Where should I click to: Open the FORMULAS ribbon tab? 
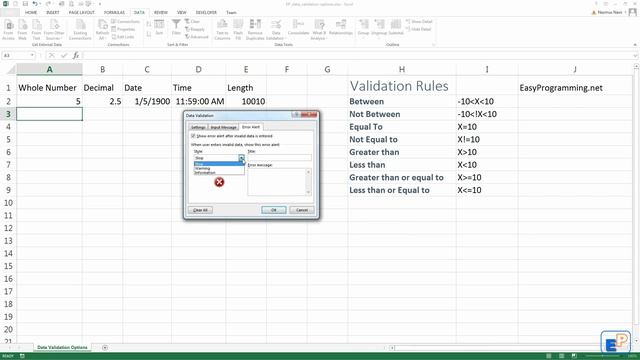pos(114,13)
